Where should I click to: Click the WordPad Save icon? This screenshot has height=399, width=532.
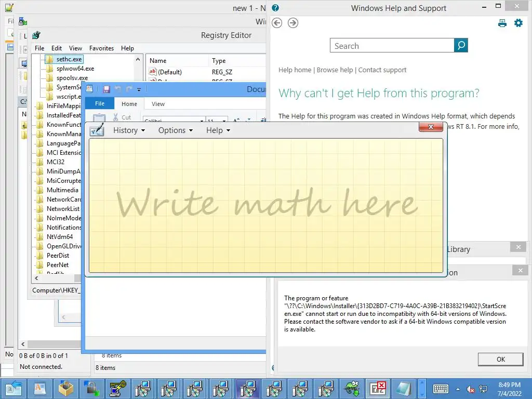pos(107,89)
